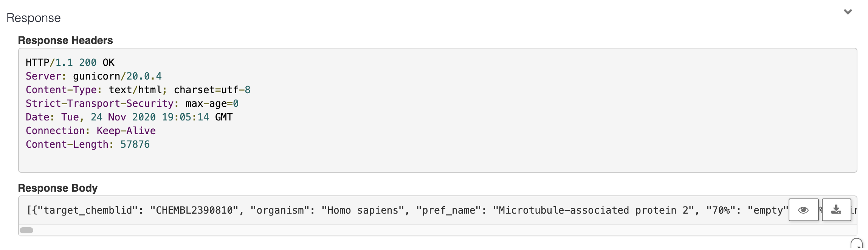Click the Response Headers section title
868x250 pixels.
[66, 41]
